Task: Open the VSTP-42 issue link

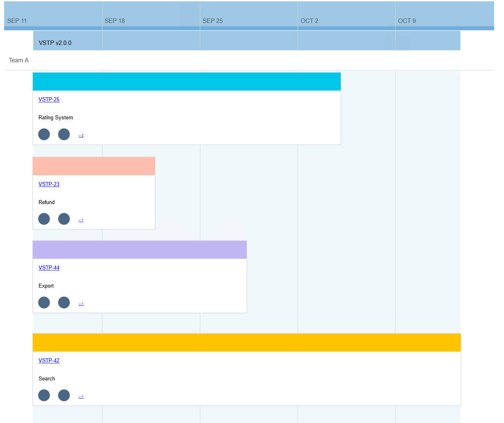Action: (49, 361)
